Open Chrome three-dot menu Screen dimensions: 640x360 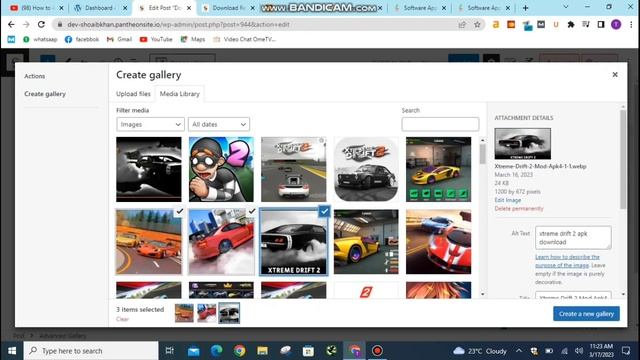coord(631,24)
